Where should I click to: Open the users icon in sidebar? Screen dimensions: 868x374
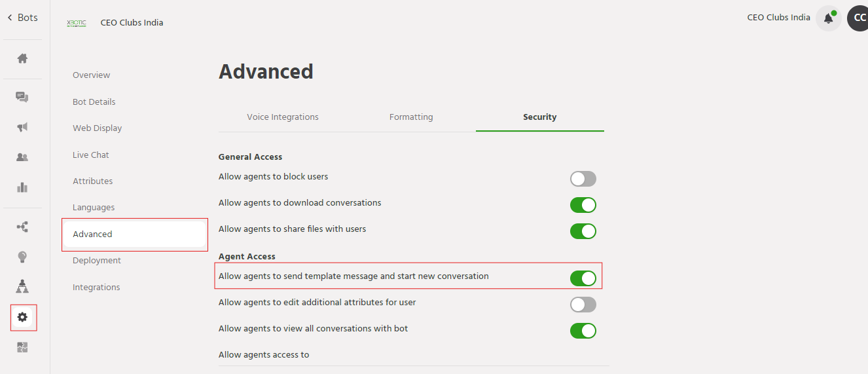22,157
